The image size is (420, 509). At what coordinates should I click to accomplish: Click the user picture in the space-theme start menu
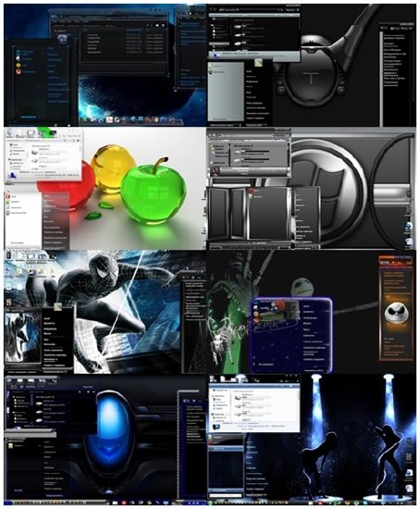[62, 39]
